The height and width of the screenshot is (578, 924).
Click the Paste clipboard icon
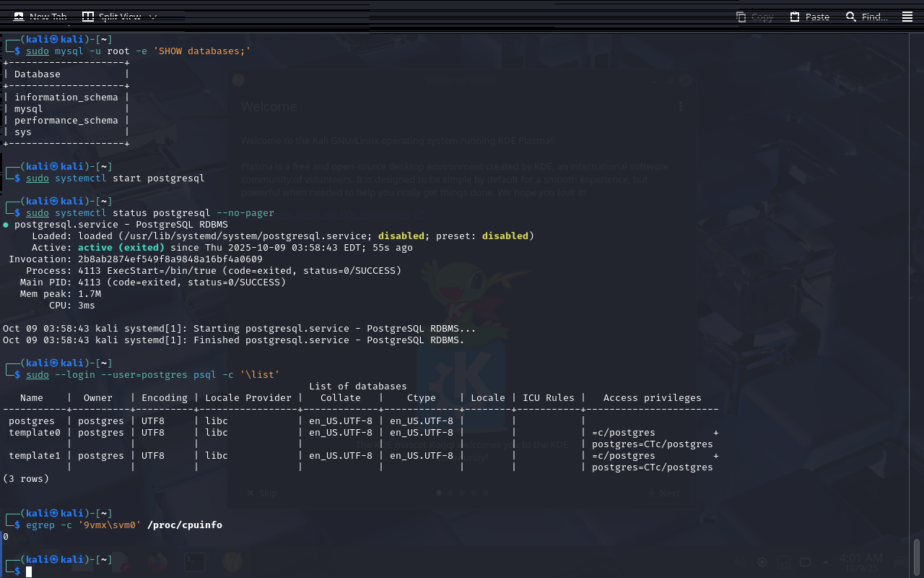point(795,17)
